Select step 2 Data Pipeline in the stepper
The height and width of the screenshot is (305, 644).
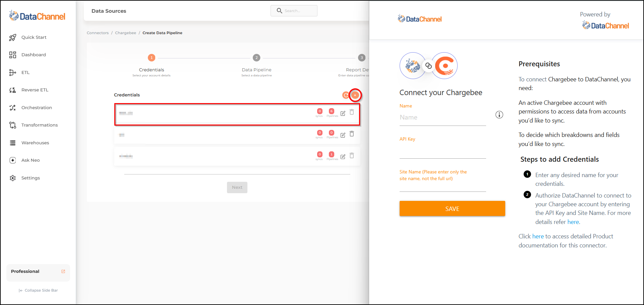pyautogui.click(x=256, y=58)
